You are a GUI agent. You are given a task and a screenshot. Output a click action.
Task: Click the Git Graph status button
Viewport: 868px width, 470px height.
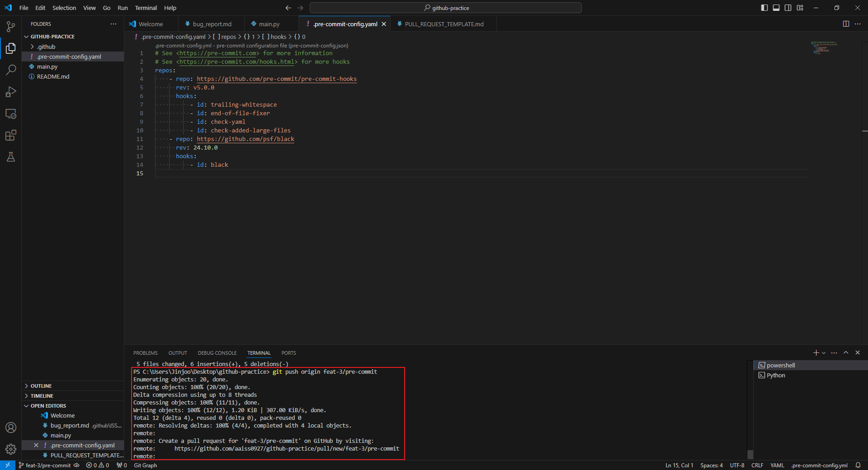point(146,465)
